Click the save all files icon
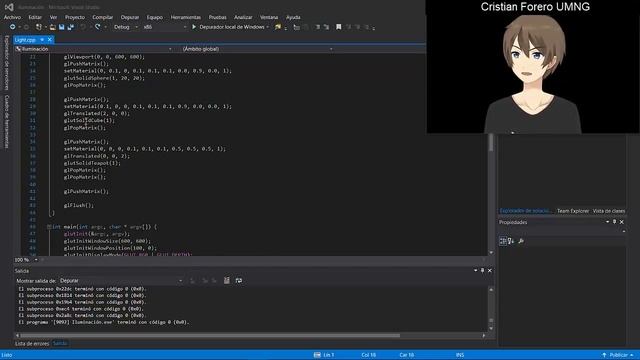 click(71, 27)
